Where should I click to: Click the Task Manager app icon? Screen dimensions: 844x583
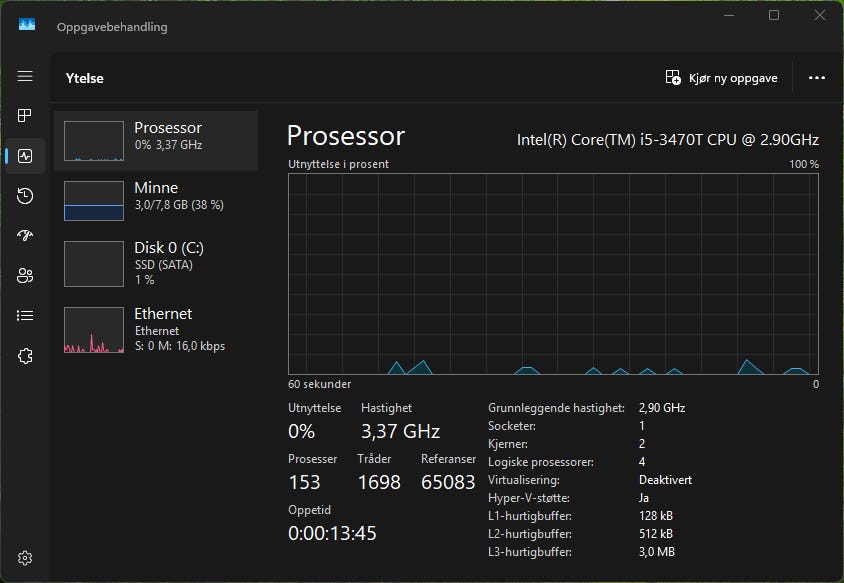[x=27, y=26]
